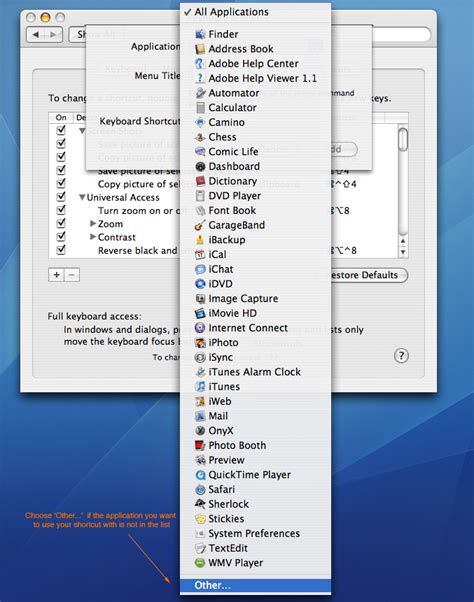Choose iTunes Alarm Clock menu entry
Viewport: 474px width, 602px height.
255,372
